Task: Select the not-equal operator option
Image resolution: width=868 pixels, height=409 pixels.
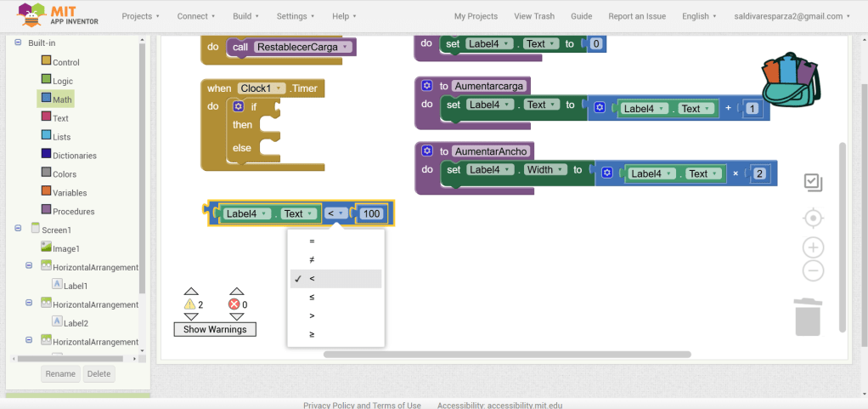Action: coord(313,260)
